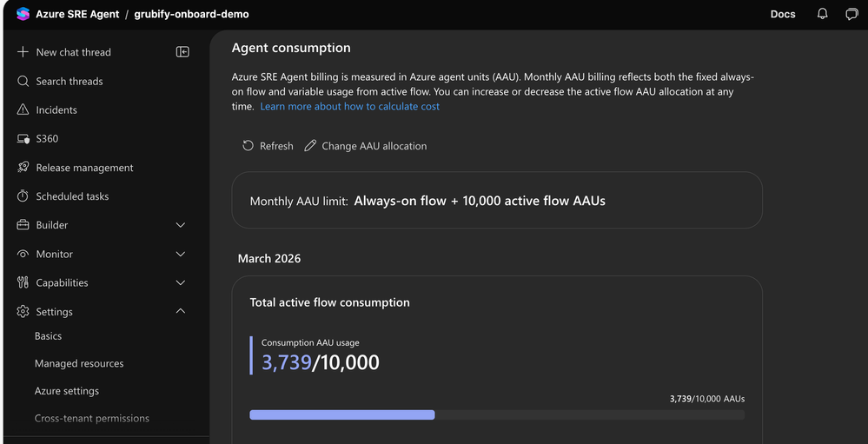Open the notifications bell icon
The image size is (868, 444).
point(822,14)
